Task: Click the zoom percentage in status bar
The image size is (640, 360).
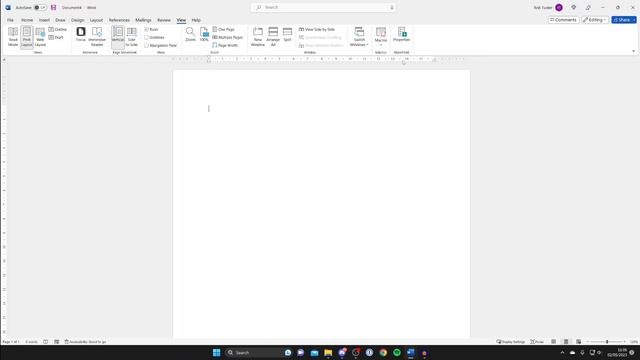Action: pyautogui.click(x=633, y=342)
